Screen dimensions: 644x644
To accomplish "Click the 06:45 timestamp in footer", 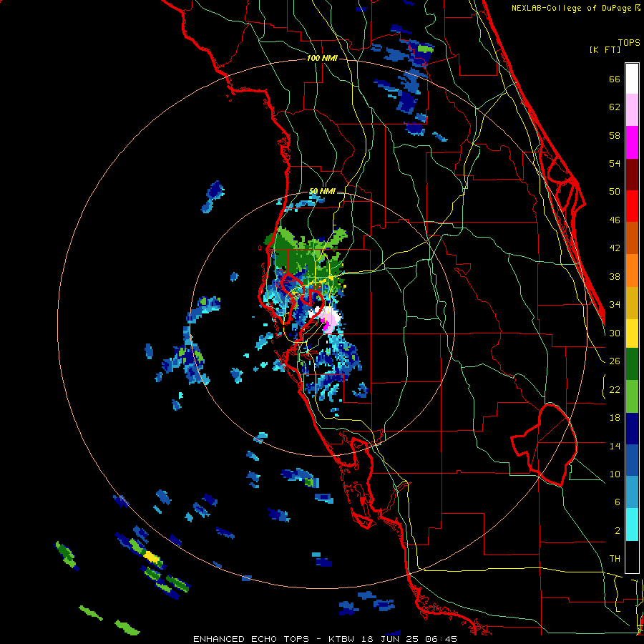I will (x=441, y=639).
